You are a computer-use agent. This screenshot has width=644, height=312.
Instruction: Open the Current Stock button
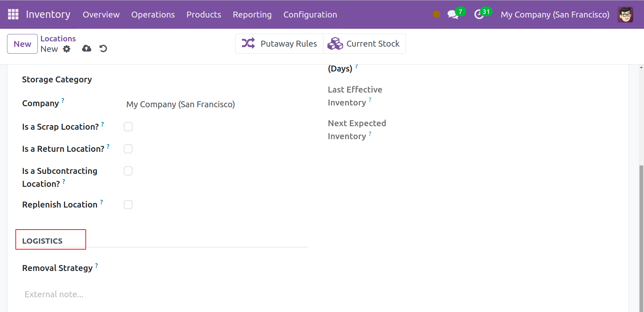(364, 44)
